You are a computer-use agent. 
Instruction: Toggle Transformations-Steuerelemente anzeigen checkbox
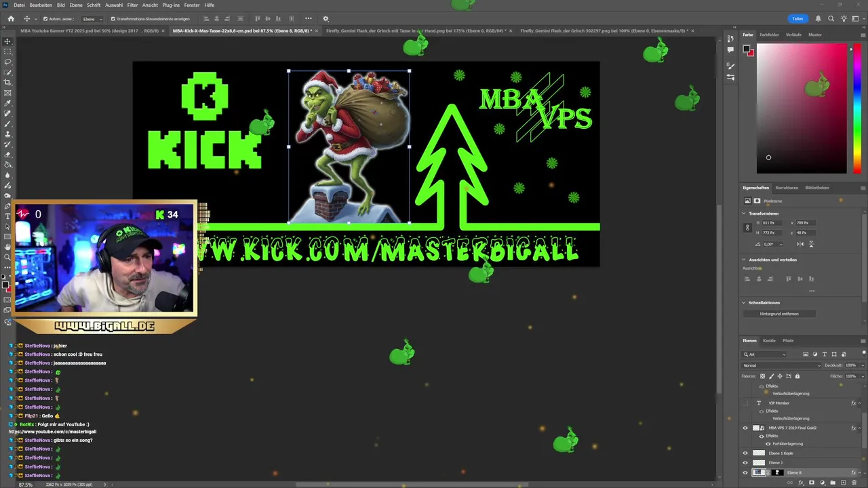coord(113,19)
